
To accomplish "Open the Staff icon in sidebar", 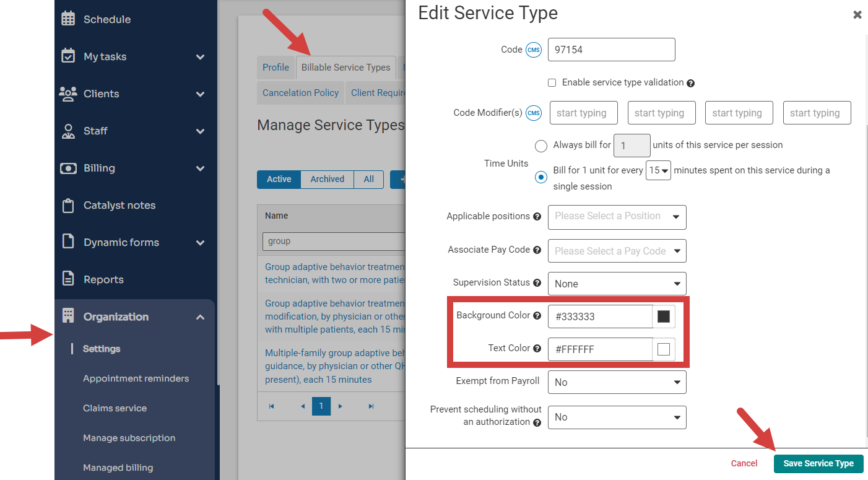I will (67, 131).
